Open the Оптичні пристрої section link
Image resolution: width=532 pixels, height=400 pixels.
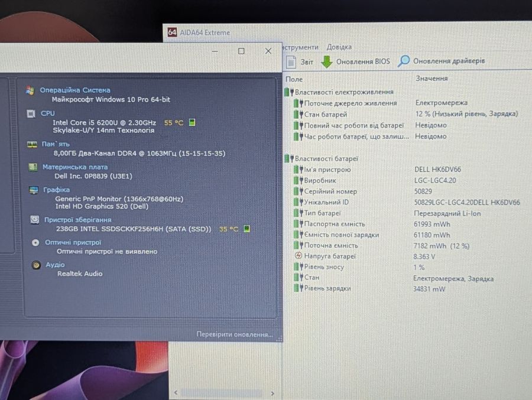point(73,243)
